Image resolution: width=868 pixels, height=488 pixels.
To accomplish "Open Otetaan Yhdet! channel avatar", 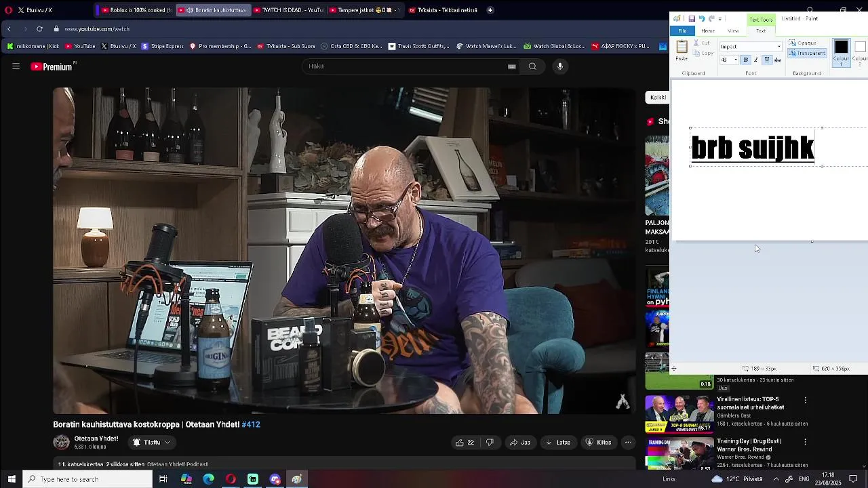I will [61, 443].
